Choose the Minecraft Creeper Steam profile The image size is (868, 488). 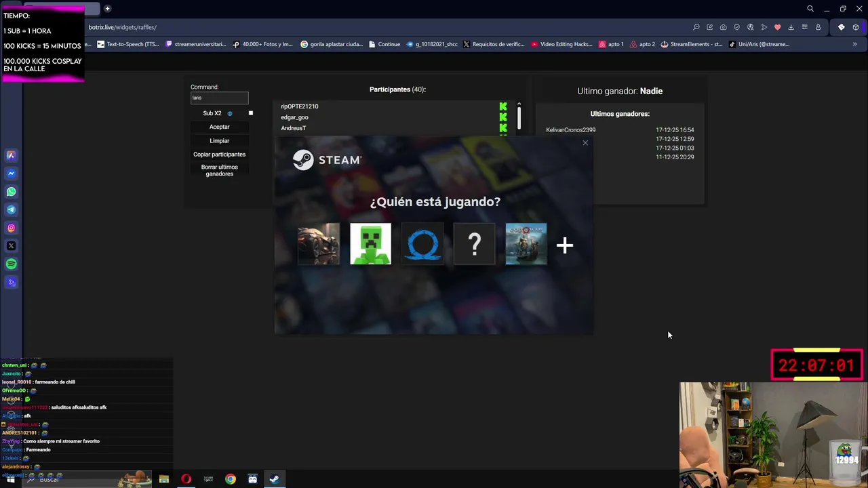(x=371, y=244)
